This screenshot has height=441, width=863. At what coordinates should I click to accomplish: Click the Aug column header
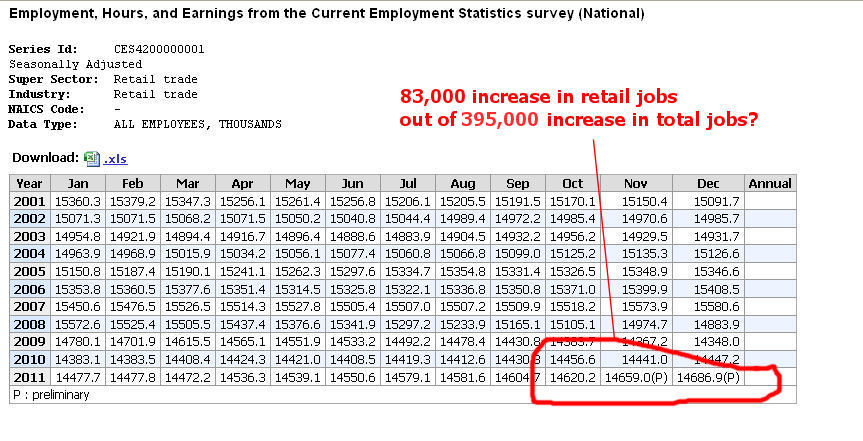462,183
